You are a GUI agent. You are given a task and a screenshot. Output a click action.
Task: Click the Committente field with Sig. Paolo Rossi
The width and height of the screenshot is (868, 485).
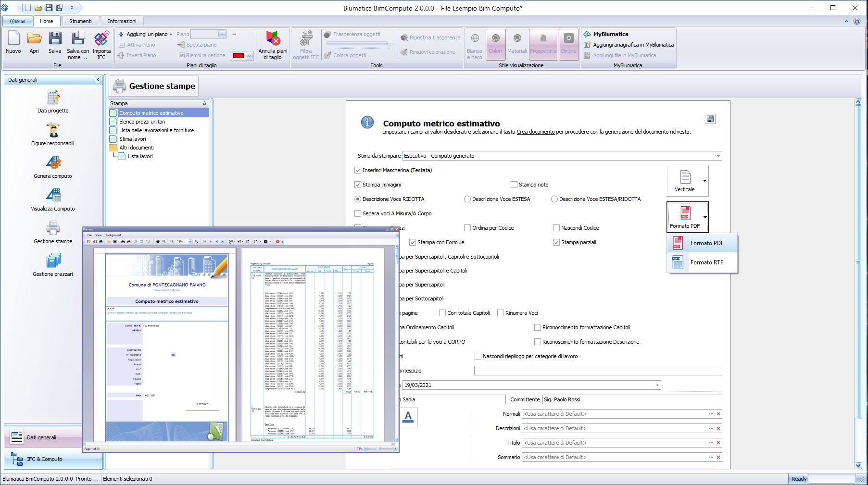pyautogui.click(x=632, y=399)
